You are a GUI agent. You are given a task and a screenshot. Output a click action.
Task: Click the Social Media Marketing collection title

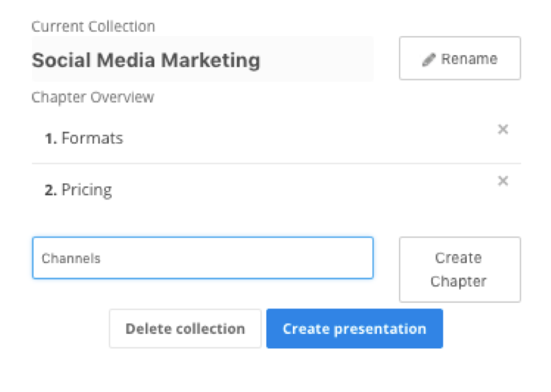pyautogui.click(x=146, y=60)
